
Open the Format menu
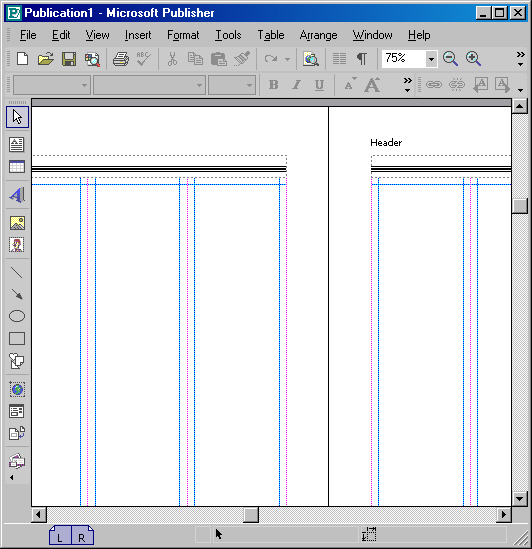click(x=183, y=35)
